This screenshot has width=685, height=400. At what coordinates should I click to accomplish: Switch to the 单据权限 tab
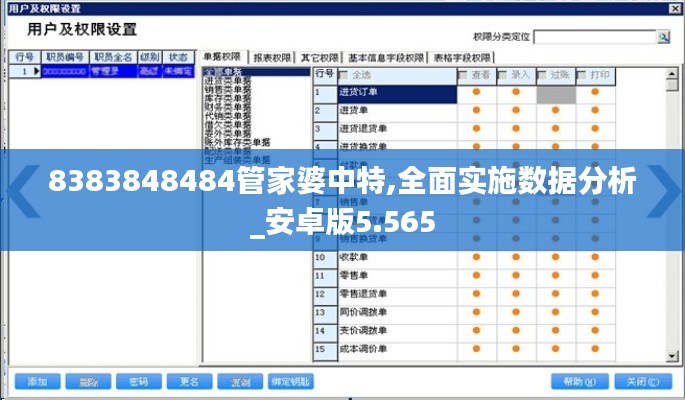tap(223, 57)
